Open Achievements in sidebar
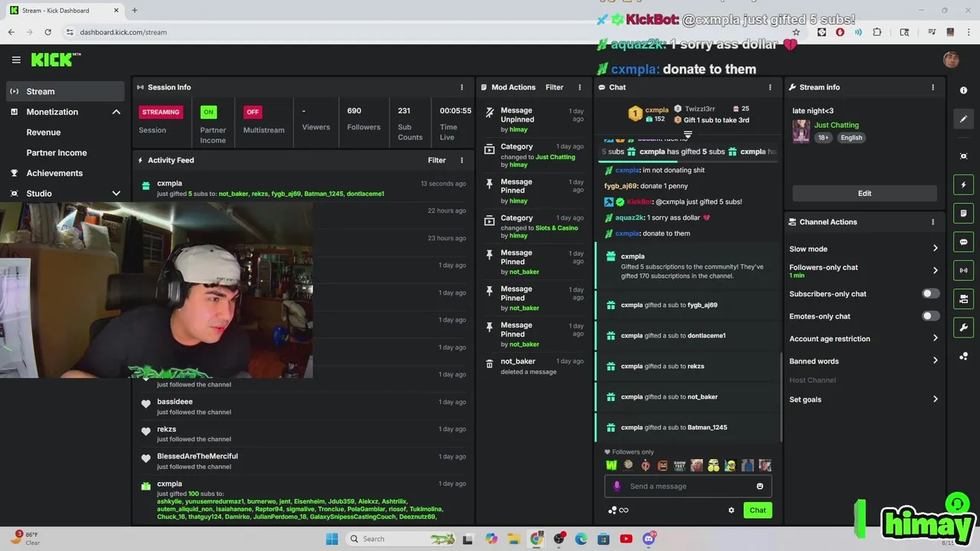This screenshot has width=980, height=551. click(x=54, y=173)
